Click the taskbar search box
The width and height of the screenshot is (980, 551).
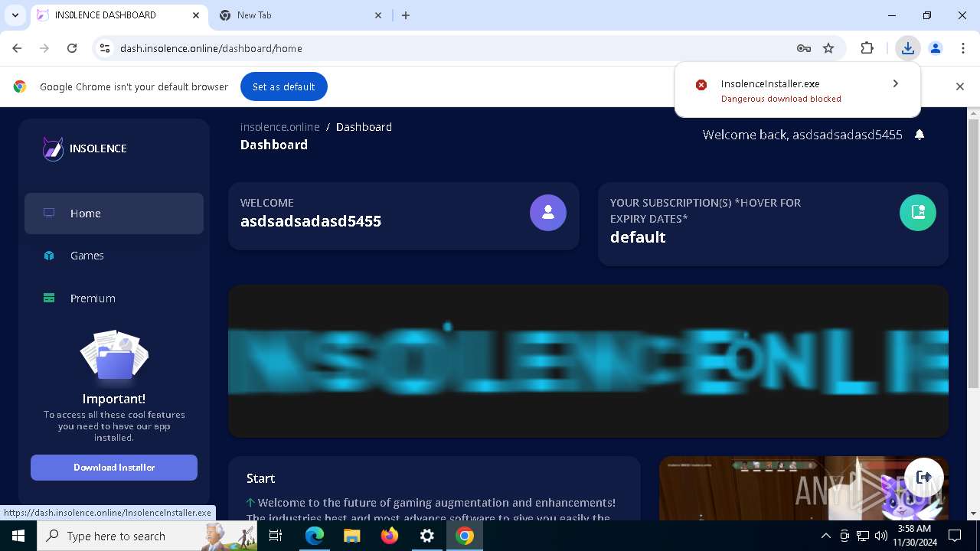point(148,536)
